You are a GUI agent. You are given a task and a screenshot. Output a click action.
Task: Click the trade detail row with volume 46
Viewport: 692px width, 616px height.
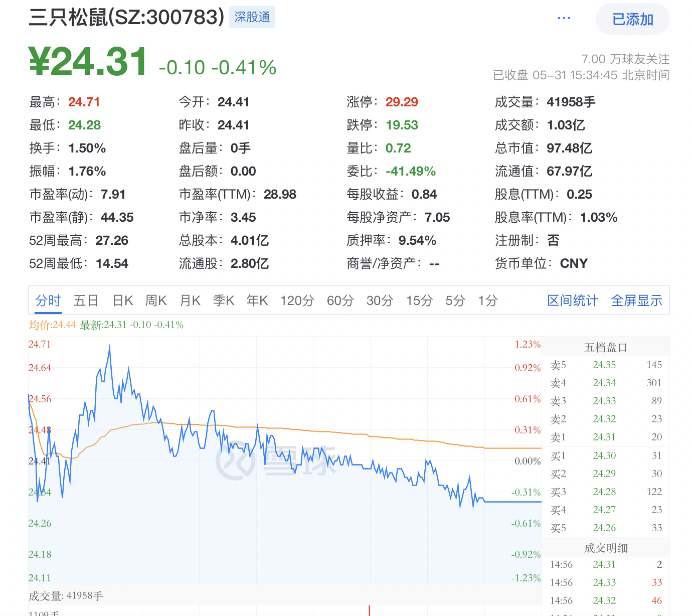click(x=606, y=600)
